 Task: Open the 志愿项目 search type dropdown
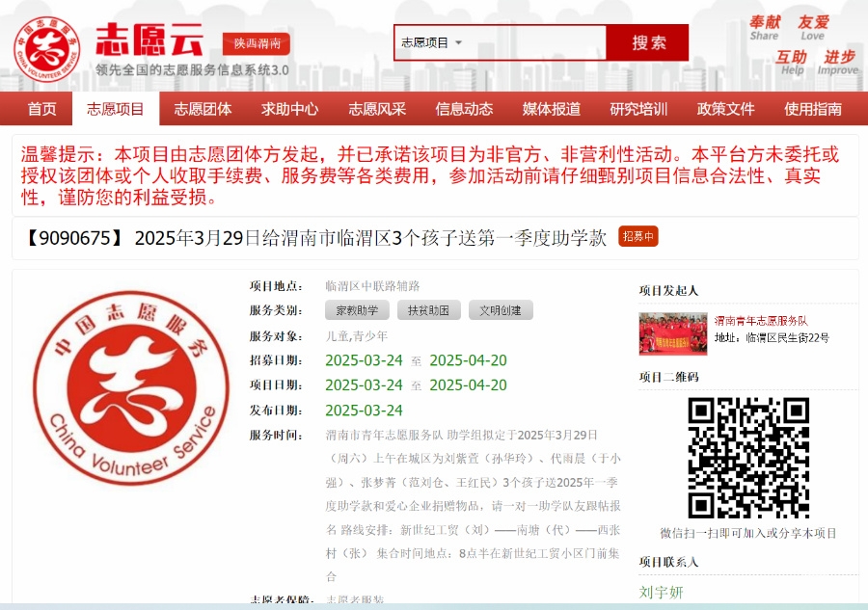[432, 42]
